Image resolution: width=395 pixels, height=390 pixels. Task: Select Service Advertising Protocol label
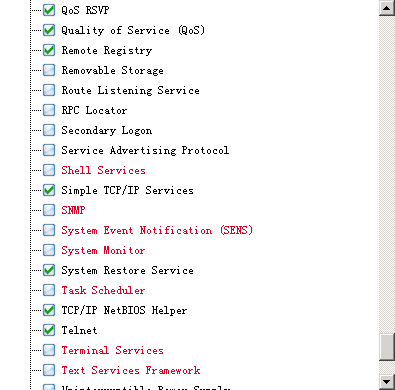(x=145, y=150)
